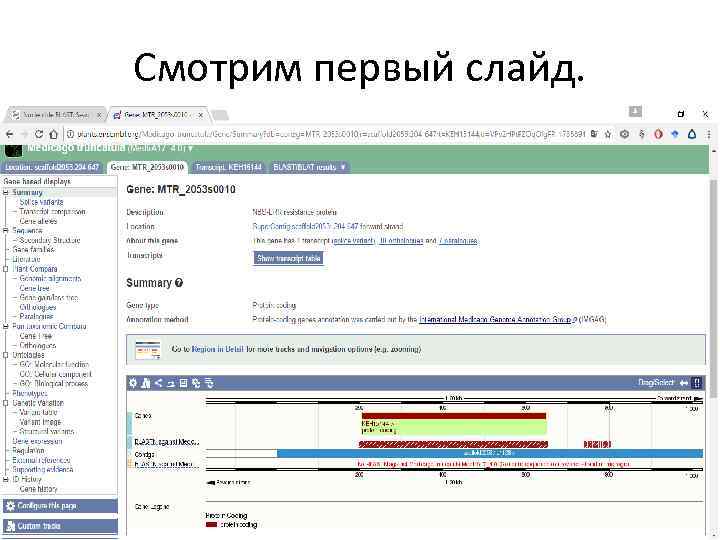Click the reset track order icon
Screen dimensions: 720x540
click(209, 383)
